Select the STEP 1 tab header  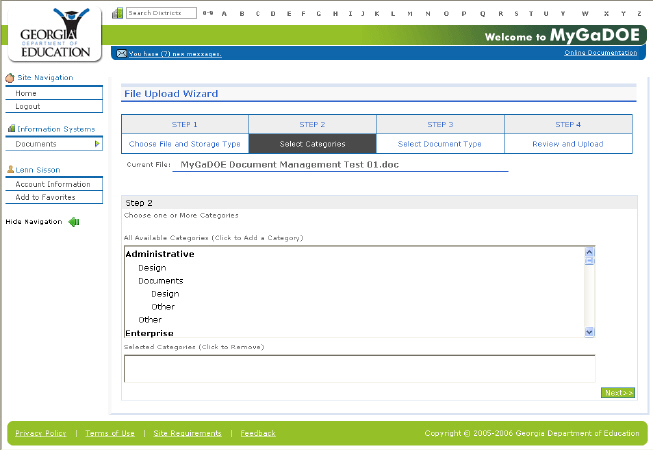click(x=185, y=124)
